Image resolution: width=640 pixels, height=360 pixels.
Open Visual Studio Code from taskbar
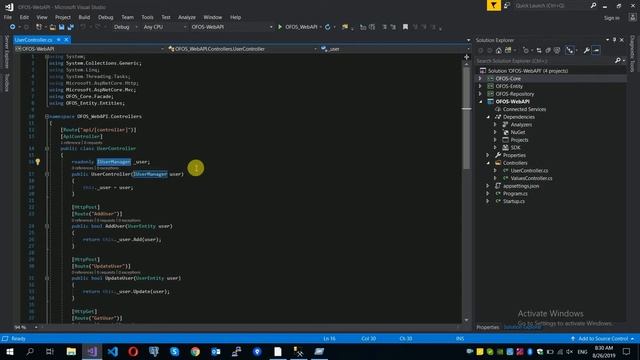(x=113, y=351)
